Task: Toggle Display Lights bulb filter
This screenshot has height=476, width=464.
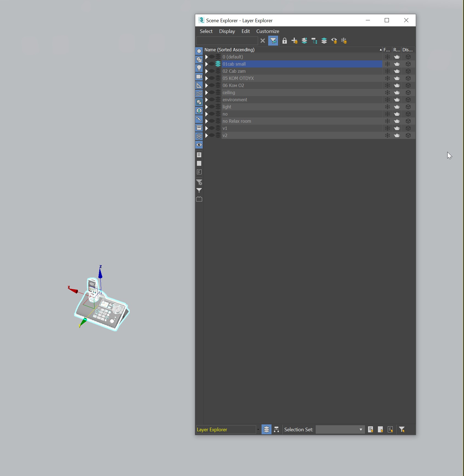Action: click(x=199, y=68)
